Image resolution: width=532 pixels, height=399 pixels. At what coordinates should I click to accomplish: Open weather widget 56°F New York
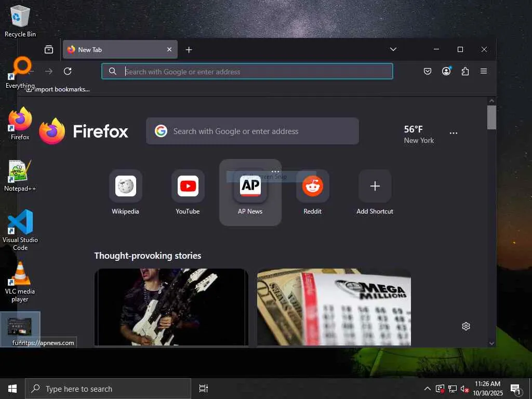pos(419,134)
